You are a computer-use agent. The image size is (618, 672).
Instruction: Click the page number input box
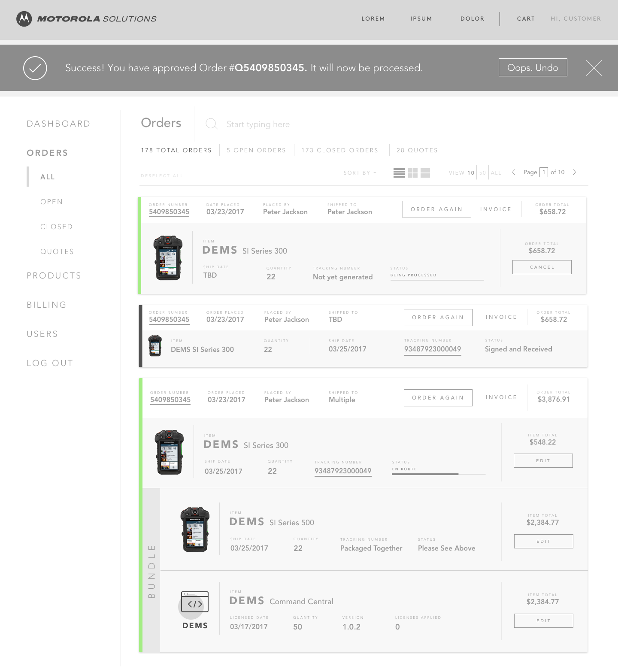point(544,172)
